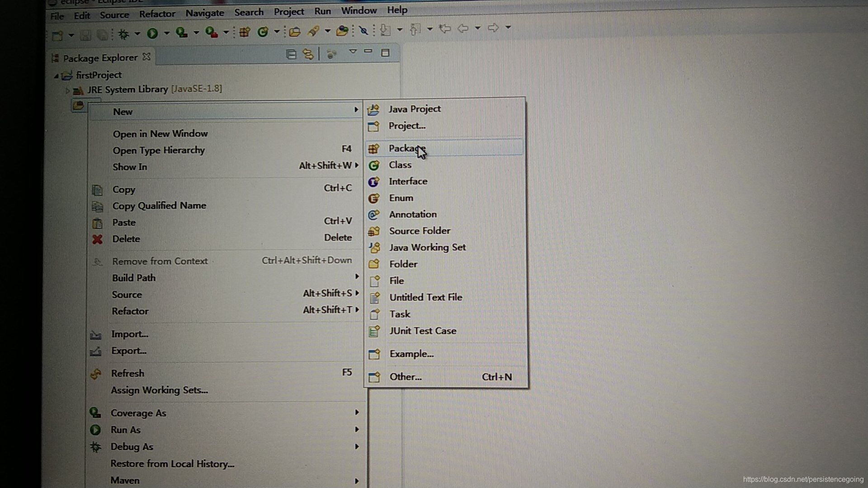Click the New Java Package toolbar icon
868x488 pixels.
(x=245, y=32)
